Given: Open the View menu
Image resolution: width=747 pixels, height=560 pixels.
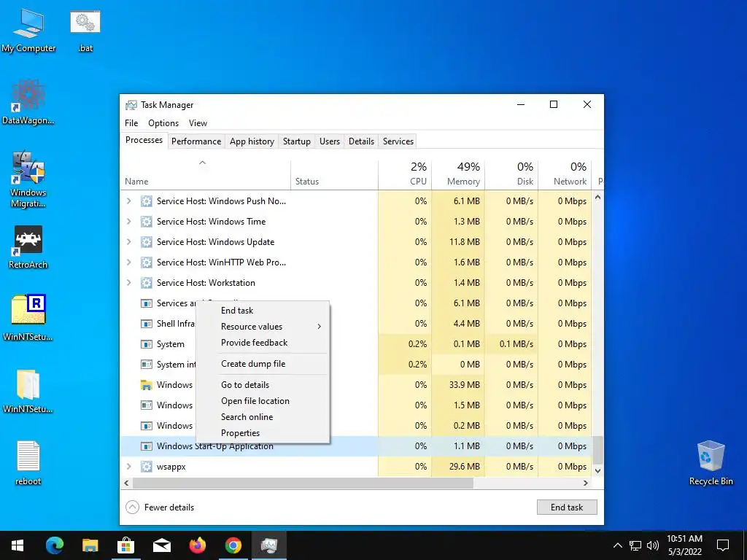Looking at the screenshot, I should click(x=198, y=122).
